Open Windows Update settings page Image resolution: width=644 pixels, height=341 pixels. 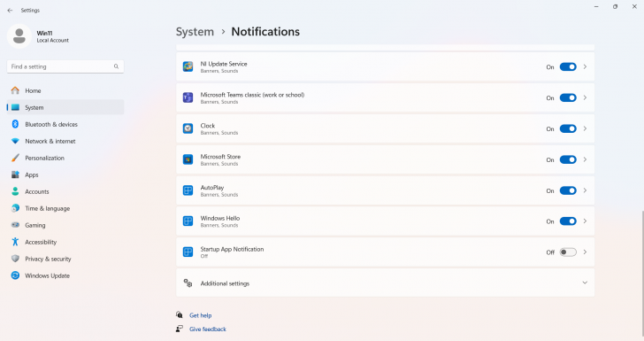coord(65,275)
